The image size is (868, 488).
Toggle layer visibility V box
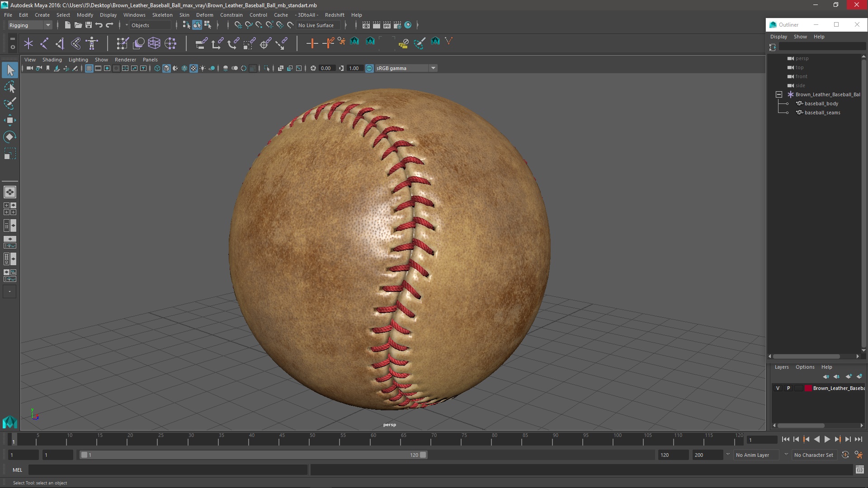click(778, 388)
